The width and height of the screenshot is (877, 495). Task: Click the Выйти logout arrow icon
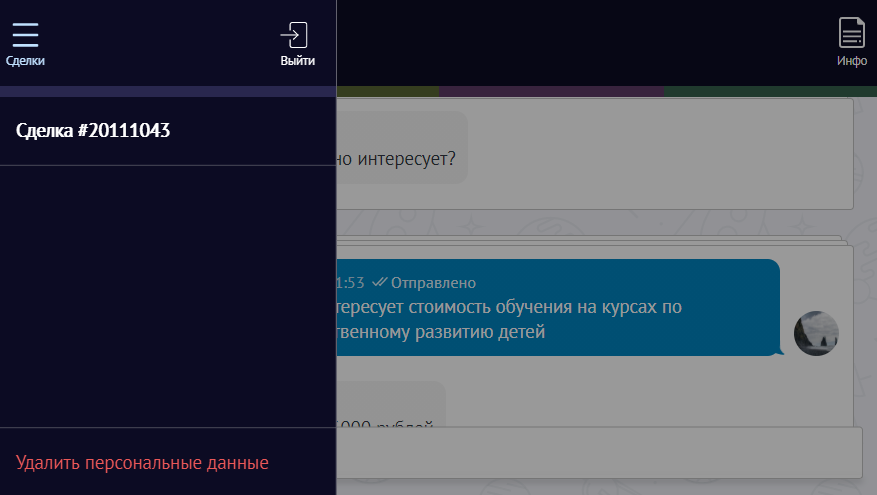(294, 35)
